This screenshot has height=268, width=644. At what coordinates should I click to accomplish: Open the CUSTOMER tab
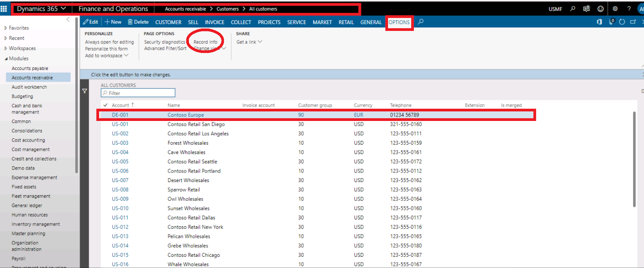tap(168, 22)
